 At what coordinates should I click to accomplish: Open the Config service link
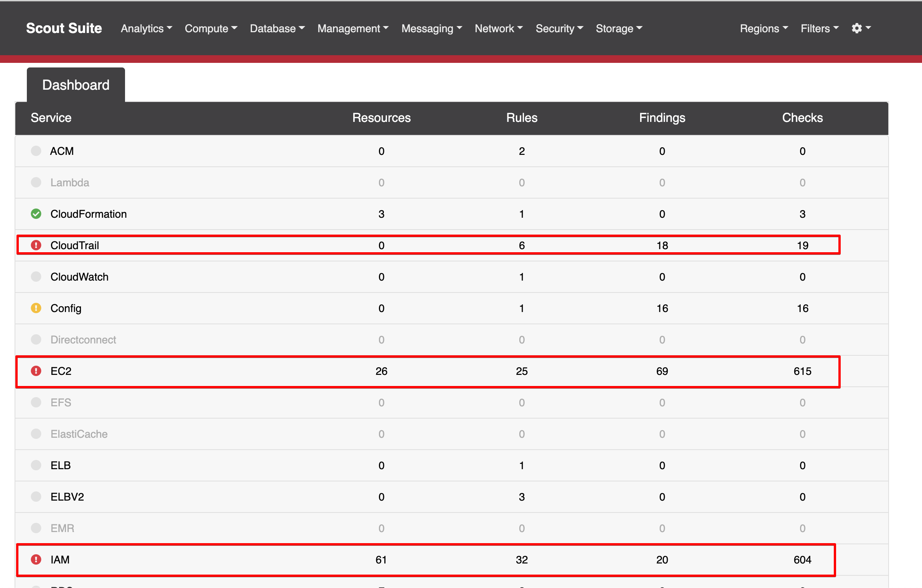coord(66,308)
